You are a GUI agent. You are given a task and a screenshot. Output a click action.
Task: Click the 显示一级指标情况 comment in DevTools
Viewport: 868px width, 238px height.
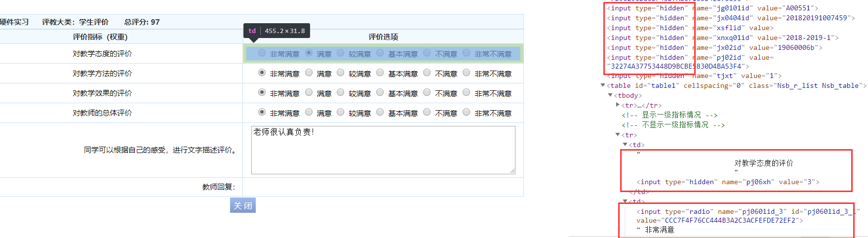pyautogui.click(x=670, y=115)
